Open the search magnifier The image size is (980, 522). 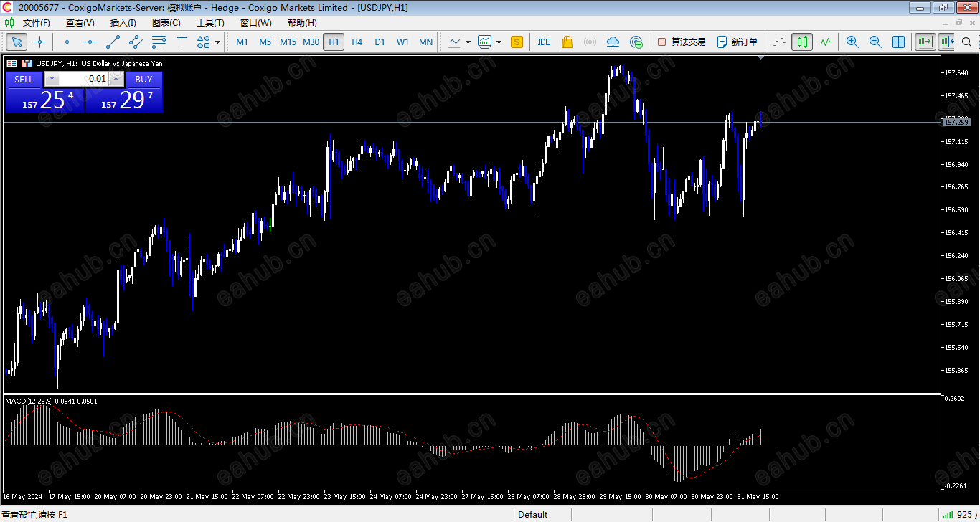966,42
